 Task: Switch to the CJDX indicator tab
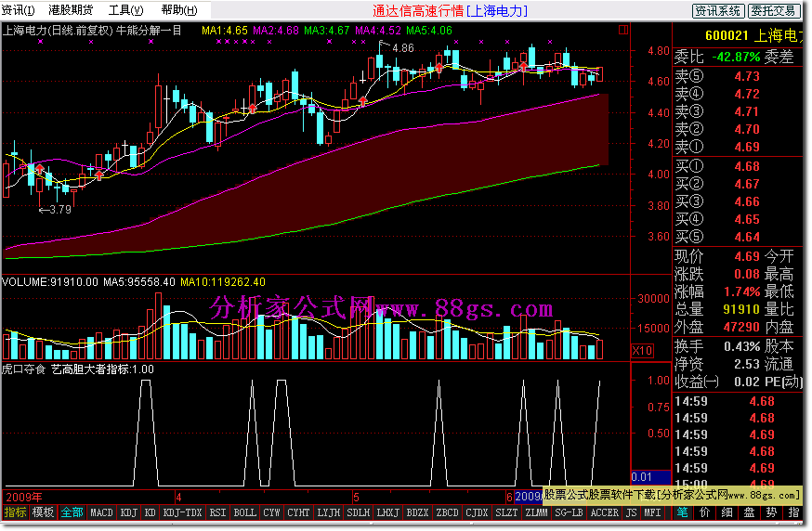point(477,512)
